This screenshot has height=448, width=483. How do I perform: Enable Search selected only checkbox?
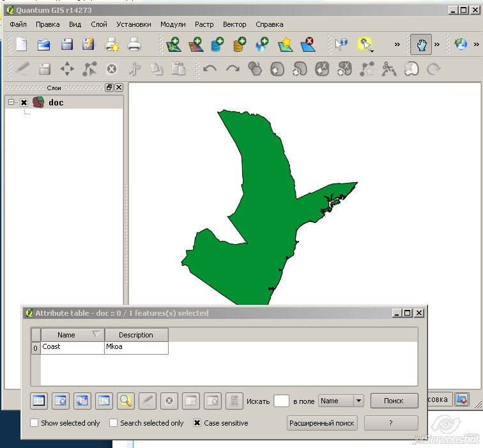tap(113, 422)
